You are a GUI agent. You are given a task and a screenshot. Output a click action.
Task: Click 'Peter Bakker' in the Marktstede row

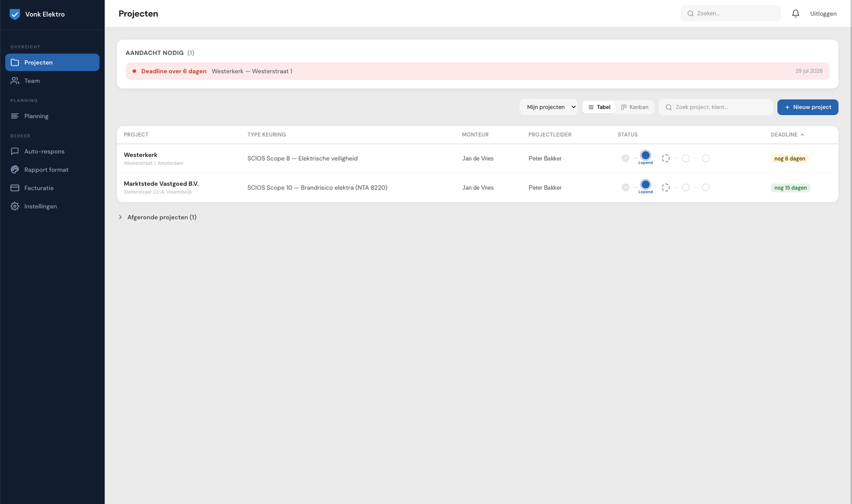(x=545, y=187)
